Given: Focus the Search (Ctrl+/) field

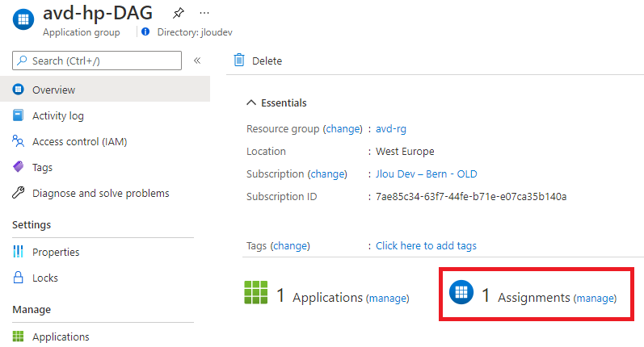Looking at the screenshot, I should [x=97, y=61].
